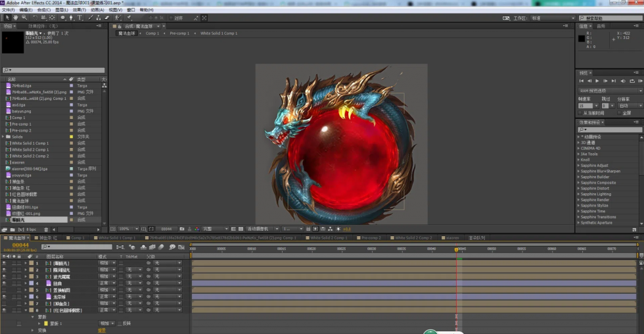Image resolution: width=644 pixels, height=334 pixels.
Task: Open the 效果(T) menu
Action: point(80,10)
